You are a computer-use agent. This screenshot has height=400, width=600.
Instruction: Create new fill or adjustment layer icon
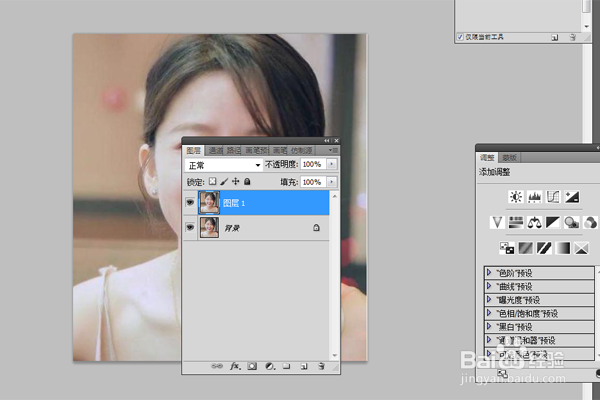pyautogui.click(x=270, y=366)
